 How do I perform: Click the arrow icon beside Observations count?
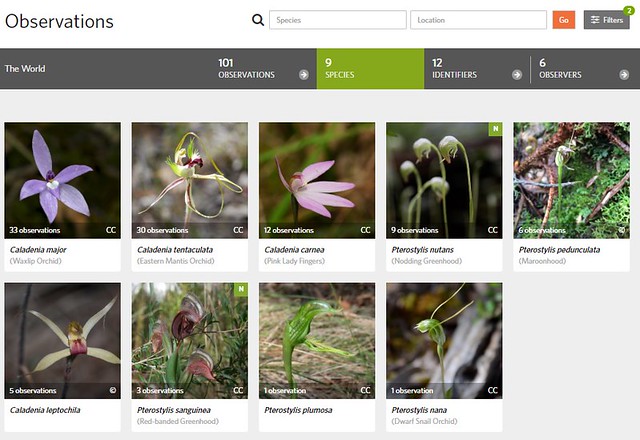(303, 74)
